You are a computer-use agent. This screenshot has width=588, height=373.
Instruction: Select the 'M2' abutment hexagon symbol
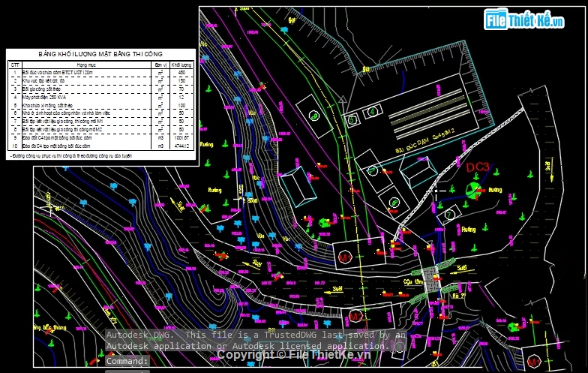pos(355,317)
